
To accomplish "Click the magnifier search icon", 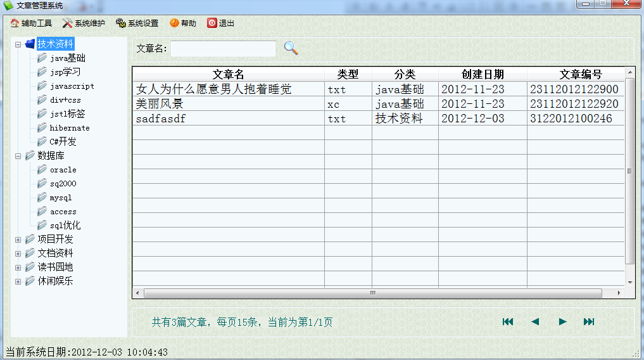I will coord(291,48).
